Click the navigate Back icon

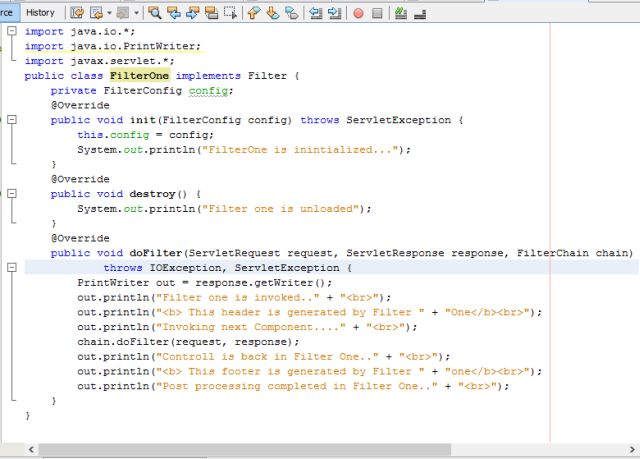[96, 13]
